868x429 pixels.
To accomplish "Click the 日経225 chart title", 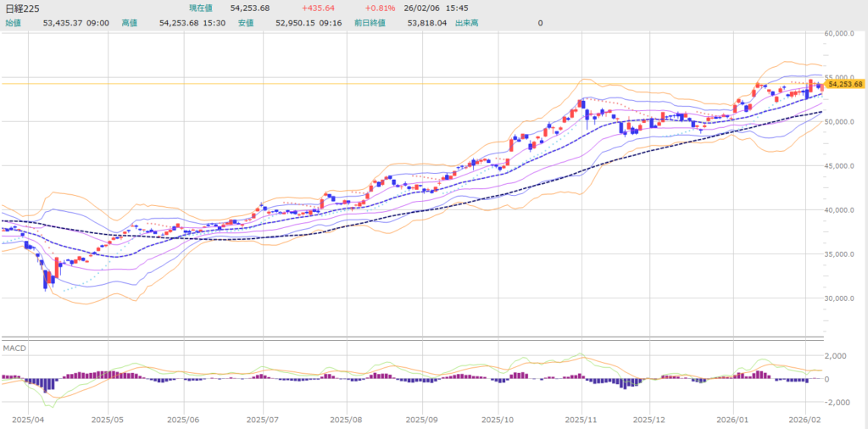I will coord(21,8).
